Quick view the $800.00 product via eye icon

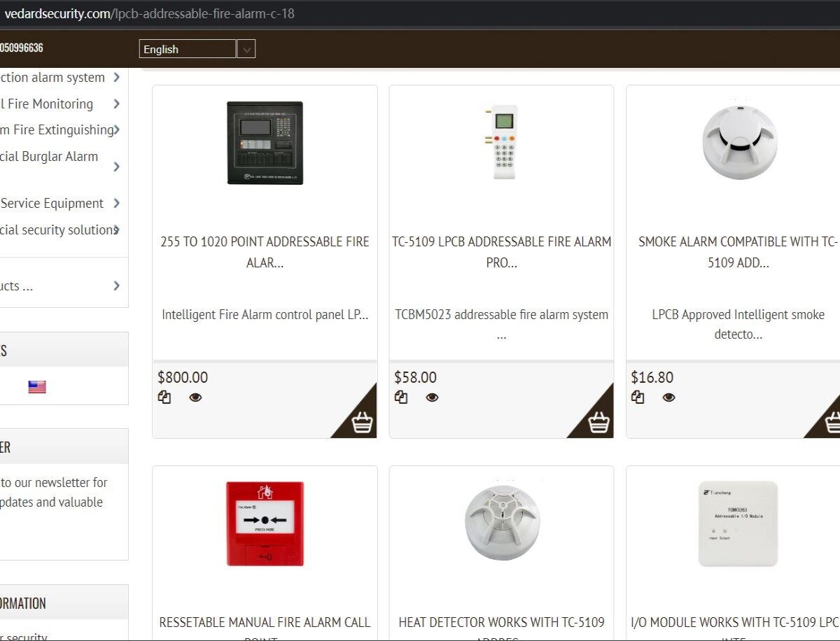pyautogui.click(x=195, y=397)
